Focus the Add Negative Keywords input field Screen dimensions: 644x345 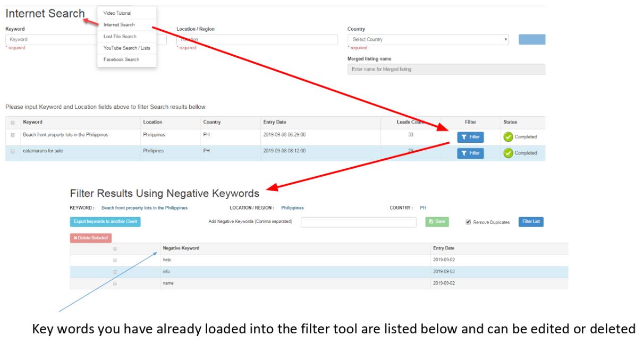click(358, 222)
